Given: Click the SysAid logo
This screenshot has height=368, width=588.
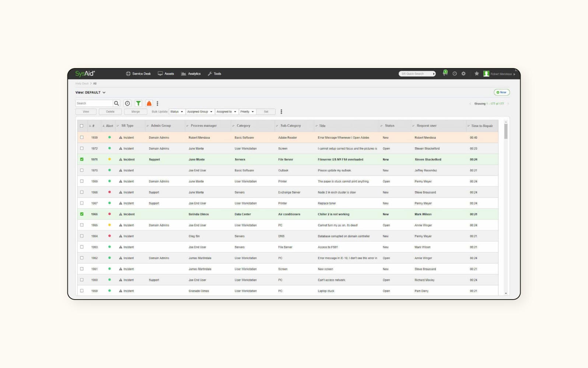Looking at the screenshot, I should 85,74.
